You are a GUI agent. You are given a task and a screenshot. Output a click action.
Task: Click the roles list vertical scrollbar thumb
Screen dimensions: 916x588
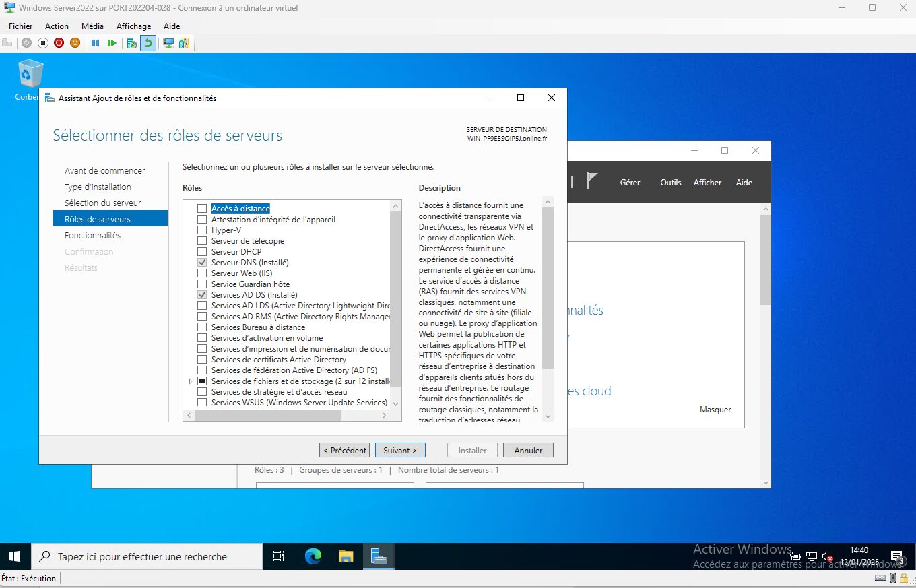click(x=396, y=298)
